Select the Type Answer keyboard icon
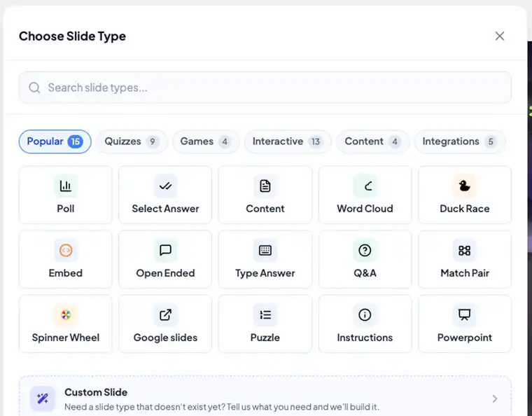Viewport: 532px width, 416px height. click(265, 251)
